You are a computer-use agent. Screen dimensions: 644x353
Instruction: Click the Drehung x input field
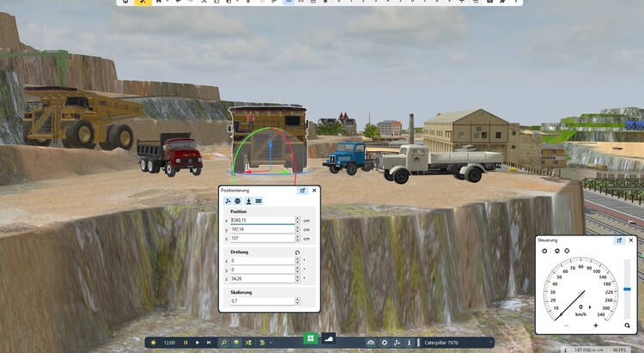(263, 260)
